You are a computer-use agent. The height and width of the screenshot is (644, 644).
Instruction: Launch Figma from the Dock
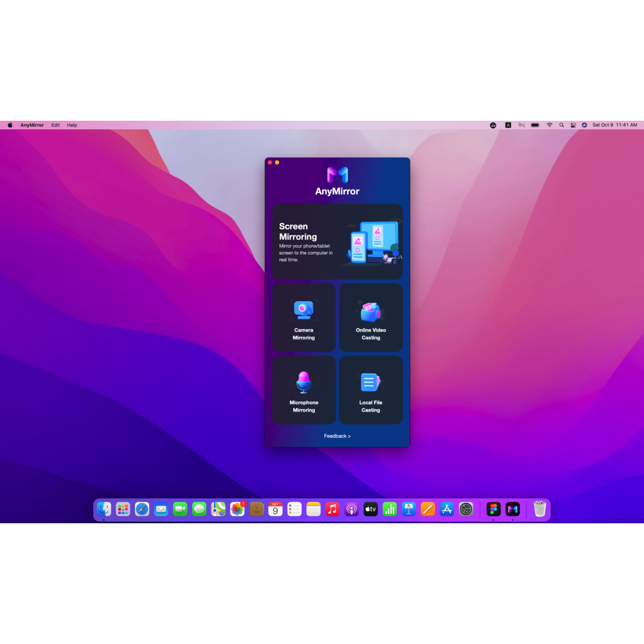point(494,510)
